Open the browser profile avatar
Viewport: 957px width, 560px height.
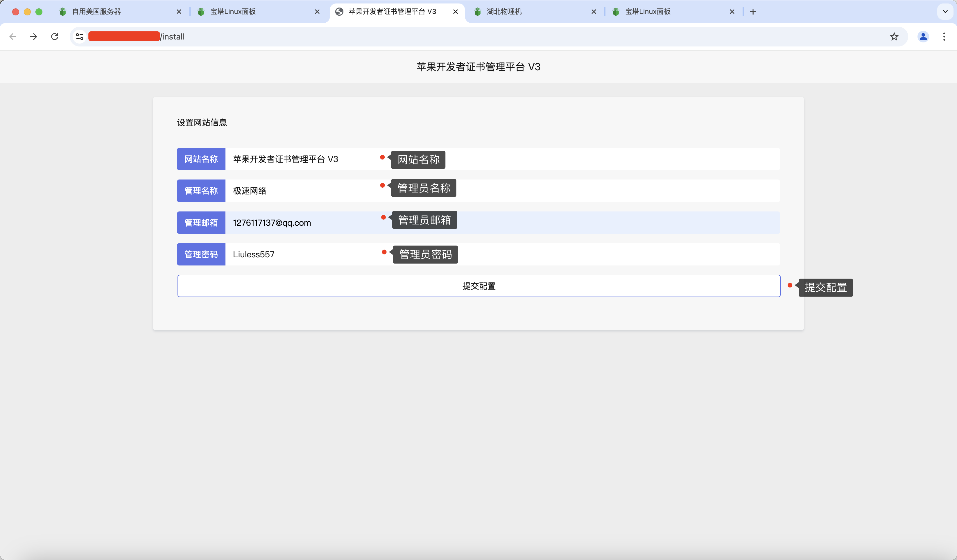click(x=923, y=36)
